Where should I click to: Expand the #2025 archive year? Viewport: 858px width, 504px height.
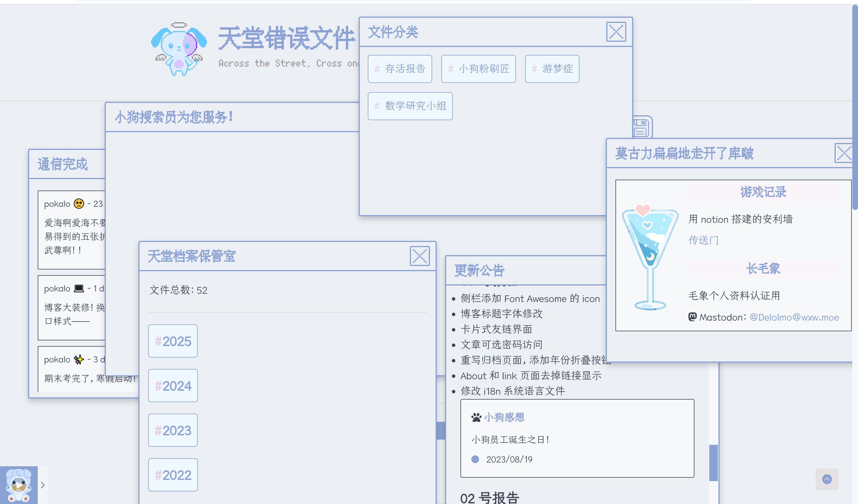[173, 341]
